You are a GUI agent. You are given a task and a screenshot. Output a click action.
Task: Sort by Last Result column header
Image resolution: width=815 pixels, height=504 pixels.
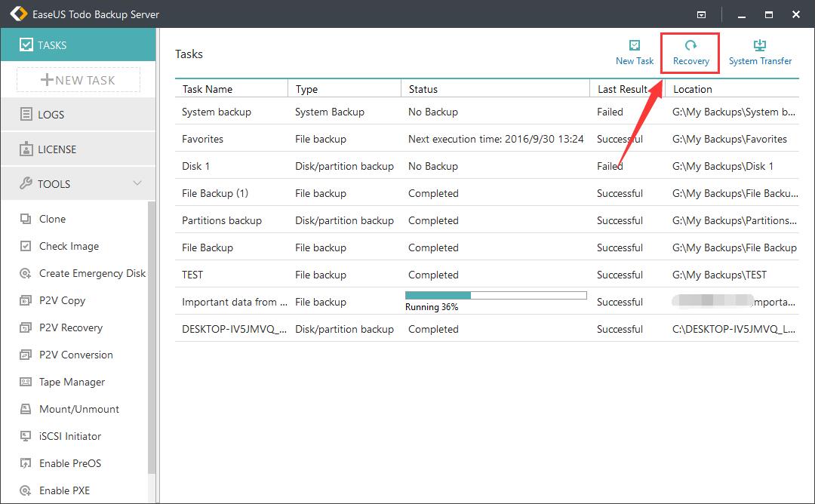pyautogui.click(x=627, y=89)
